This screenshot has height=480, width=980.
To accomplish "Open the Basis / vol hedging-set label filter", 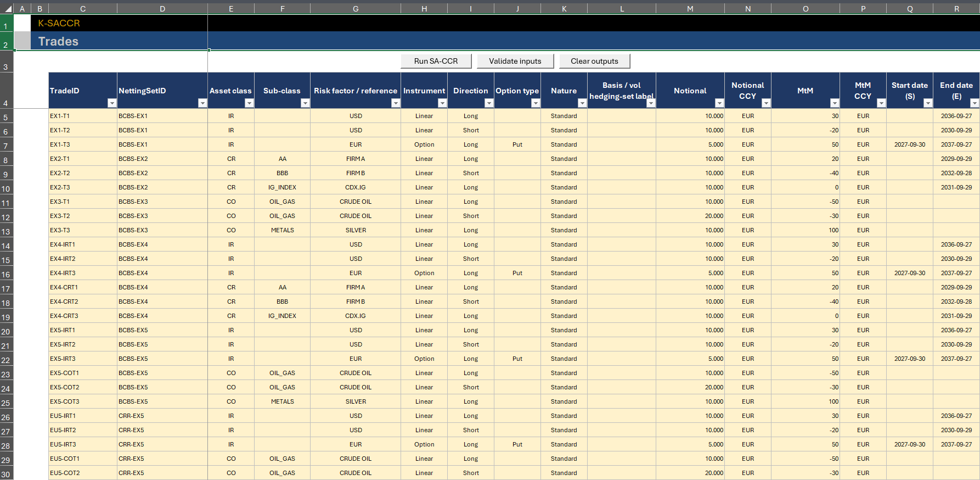I will coord(650,103).
